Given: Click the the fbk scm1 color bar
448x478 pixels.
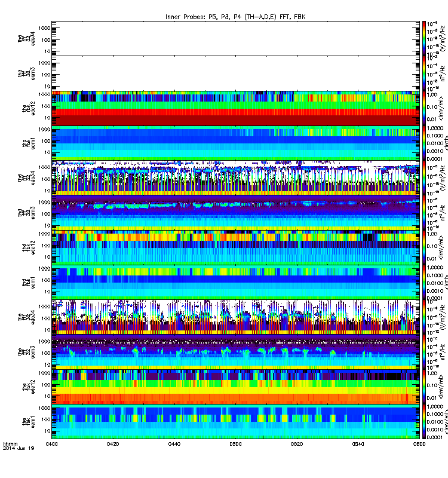Looking at the screenshot, I should pyautogui.click(x=424, y=421).
